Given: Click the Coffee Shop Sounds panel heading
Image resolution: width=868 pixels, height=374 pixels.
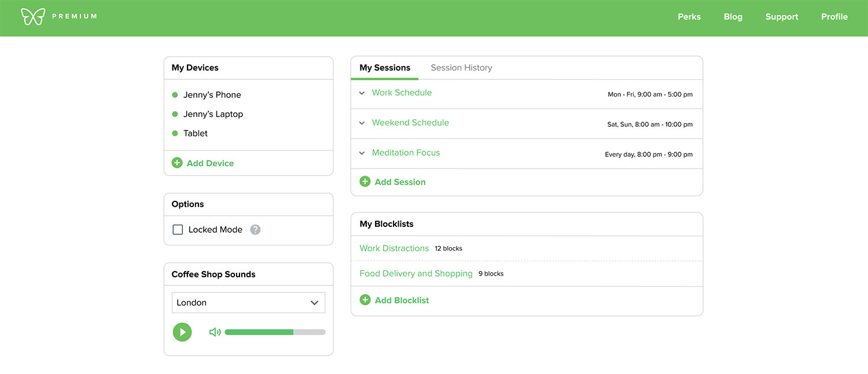Looking at the screenshot, I should click(214, 274).
